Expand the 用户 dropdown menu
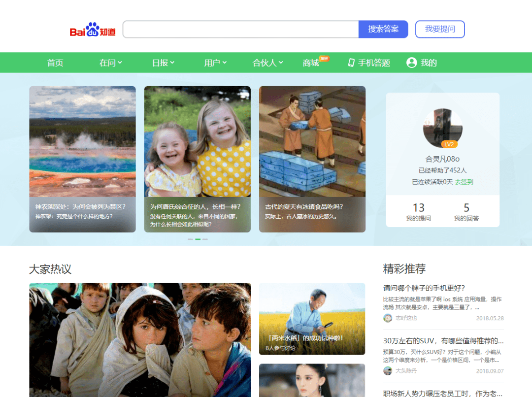This screenshot has width=532, height=397. pyautogui.click(x=215, y=63)
